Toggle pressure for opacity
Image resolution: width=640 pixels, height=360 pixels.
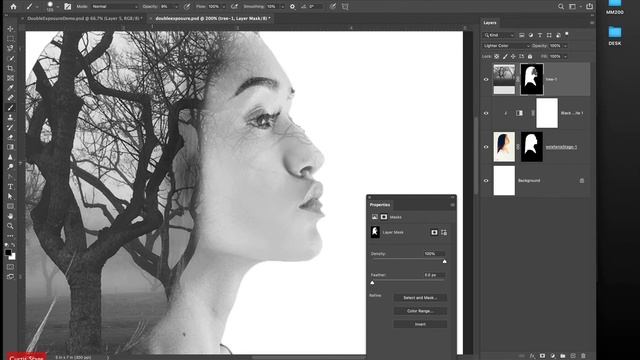click(x=187, y=7)
